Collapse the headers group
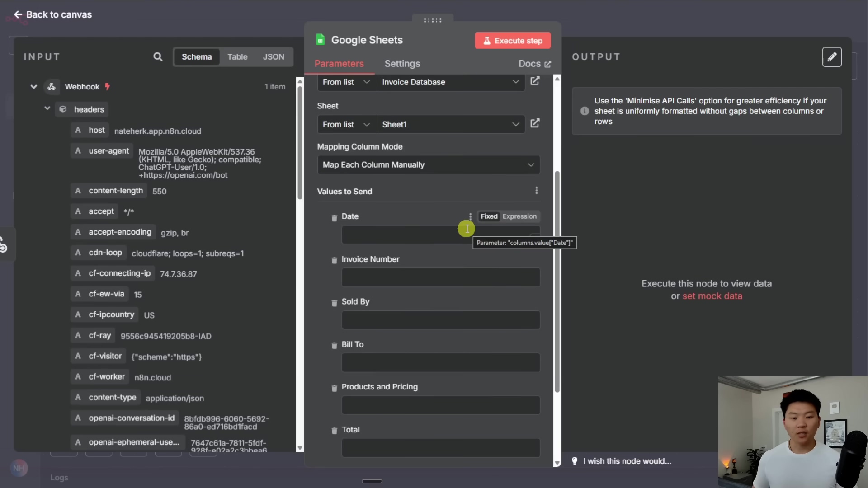868x488 pixels. tap(47, 108)
